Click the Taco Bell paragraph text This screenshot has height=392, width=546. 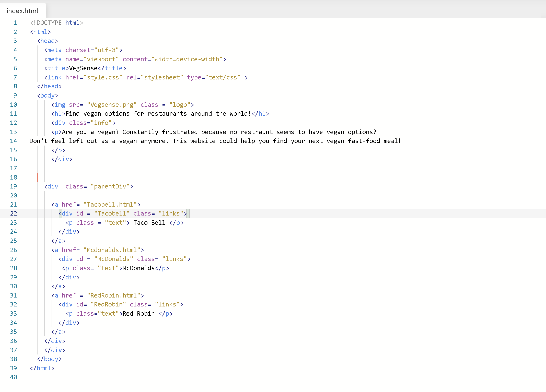(149, 223)
